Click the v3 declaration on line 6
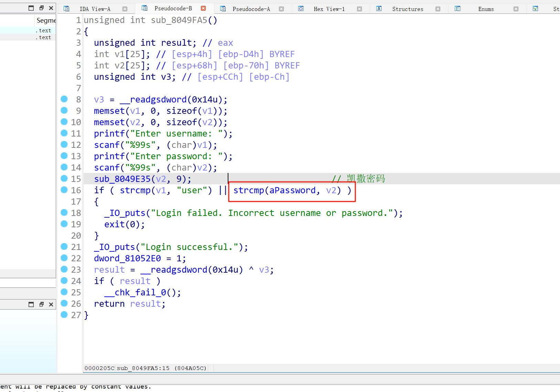This screenshot has height=392, width=560. [135, 77]
